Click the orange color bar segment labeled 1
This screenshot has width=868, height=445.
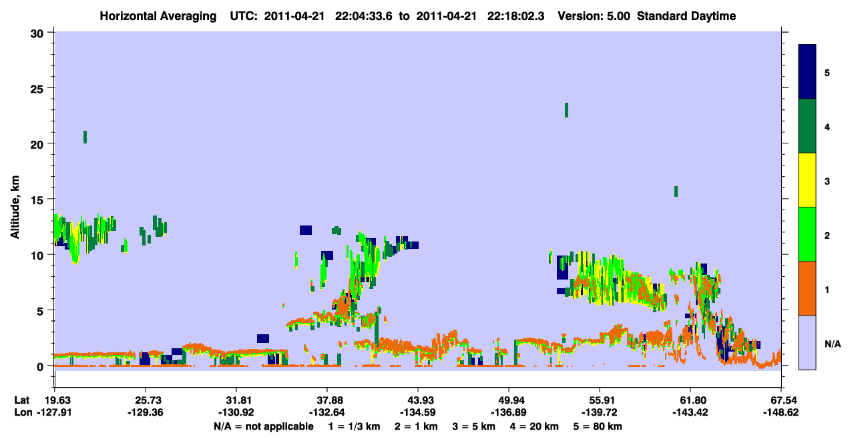click(x=807, y=288)
